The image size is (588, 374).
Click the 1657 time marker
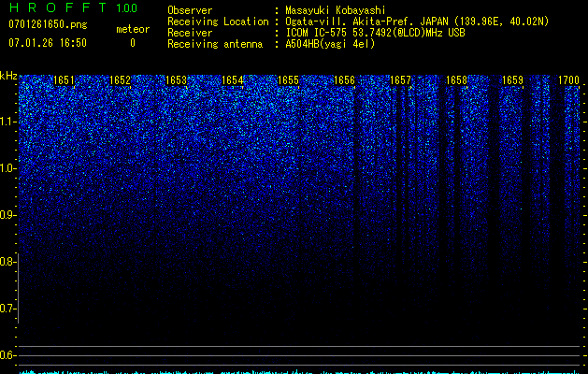(400, 80)
